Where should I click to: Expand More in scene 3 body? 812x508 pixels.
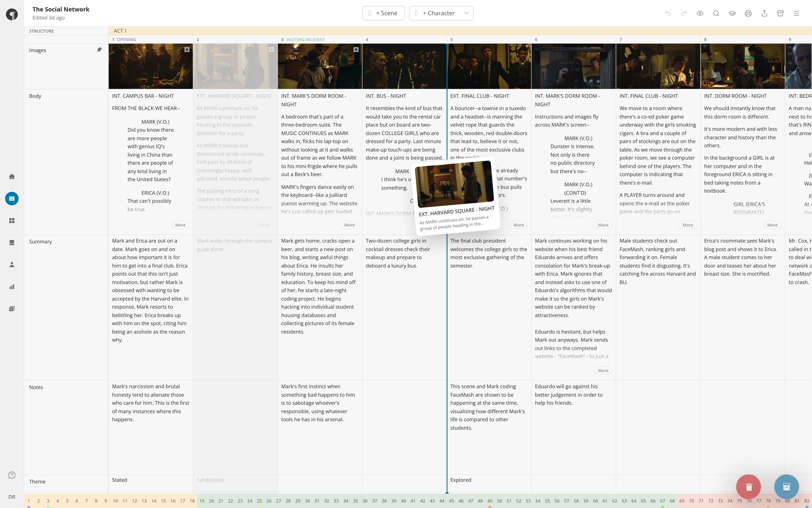click(x=349, y=225)
